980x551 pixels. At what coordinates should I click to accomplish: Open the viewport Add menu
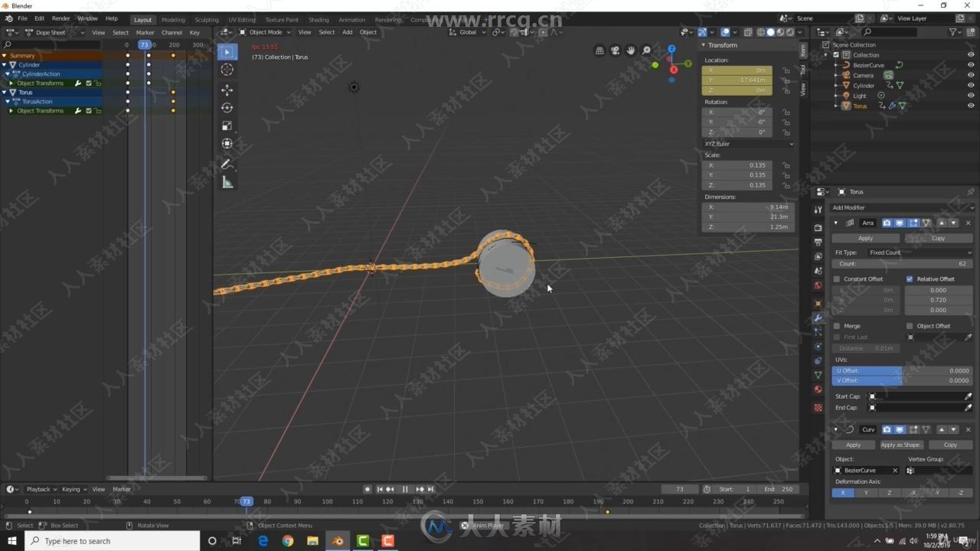347,32
